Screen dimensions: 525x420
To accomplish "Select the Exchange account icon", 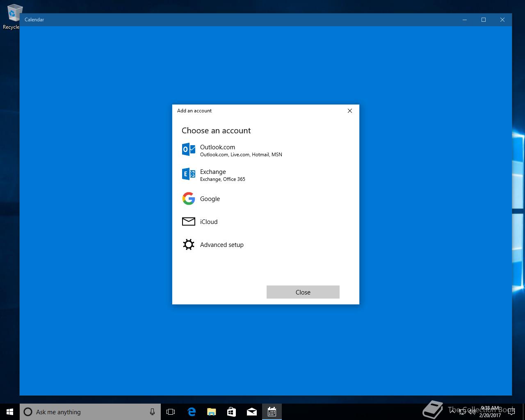I will click(189, 174).
